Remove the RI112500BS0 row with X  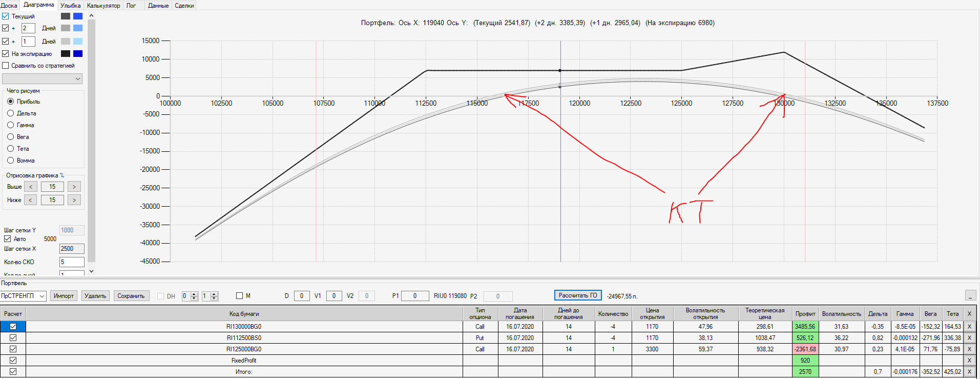tap(969, 338)
